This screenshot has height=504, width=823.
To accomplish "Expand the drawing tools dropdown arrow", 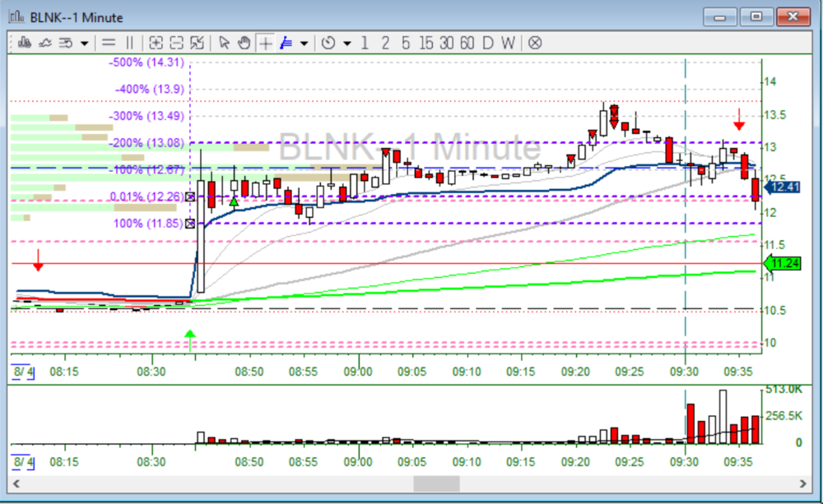I will tap(305, 43).
